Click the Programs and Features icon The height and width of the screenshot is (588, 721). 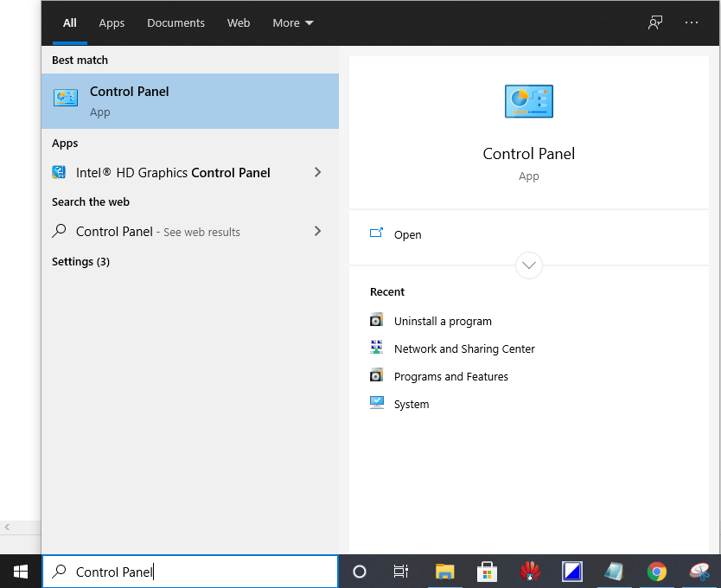377,374
